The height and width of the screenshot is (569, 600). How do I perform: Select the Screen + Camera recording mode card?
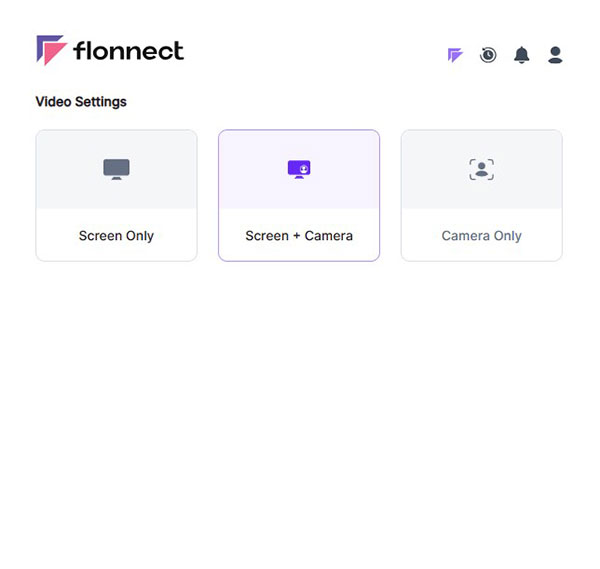299,196
